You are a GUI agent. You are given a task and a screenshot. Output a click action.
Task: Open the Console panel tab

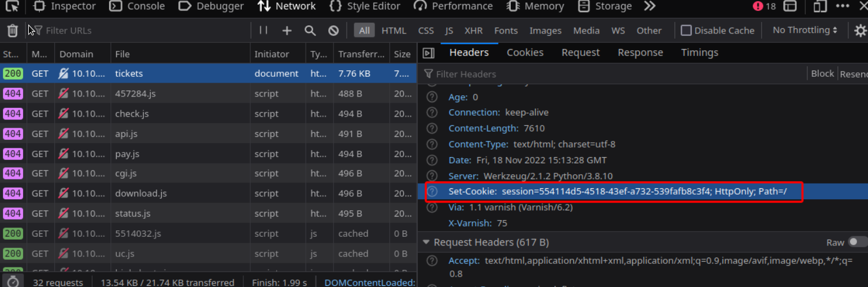[137, 6]
